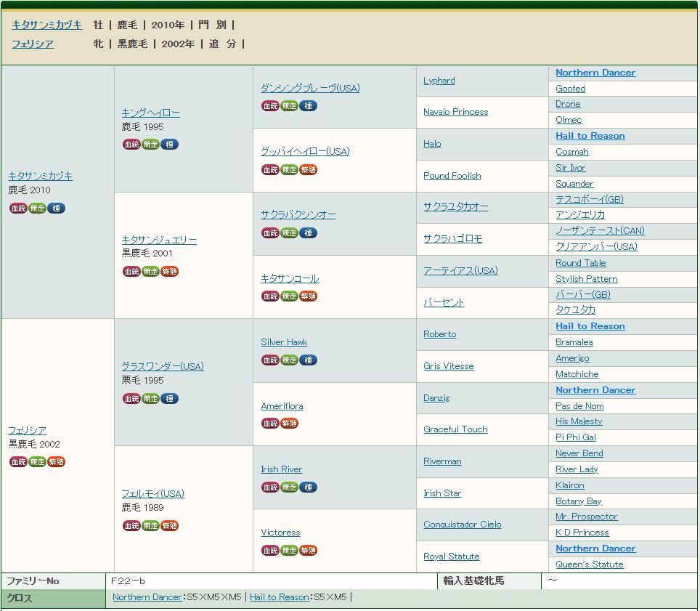Open the Northern Dancer link in the クロス row
This screenshot has width=700, height=611.
click(x=147, y=597)
